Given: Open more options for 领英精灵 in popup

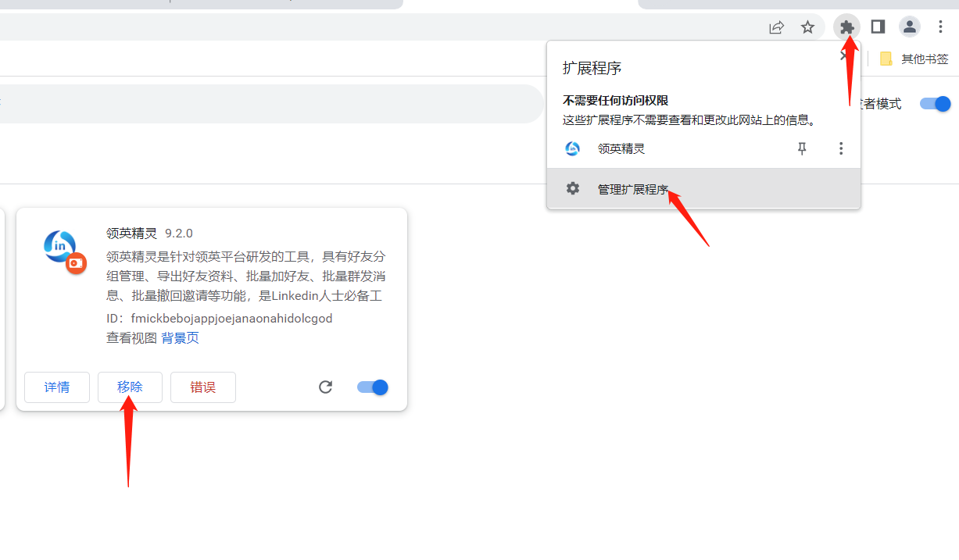Looking at the screenshot, I should pyautogui.click(x=841, y=148).
